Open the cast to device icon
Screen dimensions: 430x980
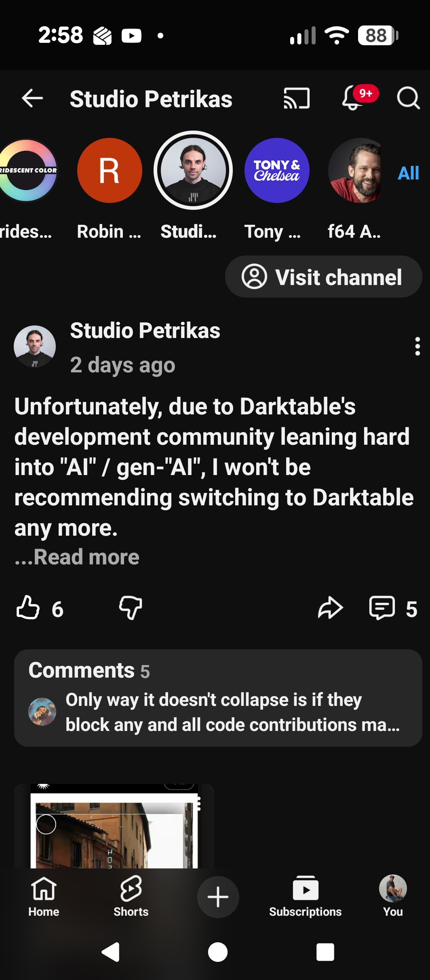tap(297, 98)
